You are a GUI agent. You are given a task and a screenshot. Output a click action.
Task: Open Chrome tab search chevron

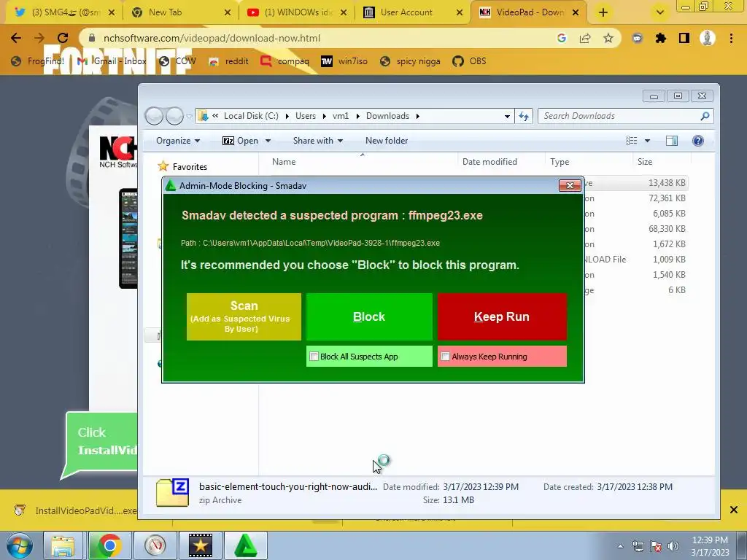[659, 13]
